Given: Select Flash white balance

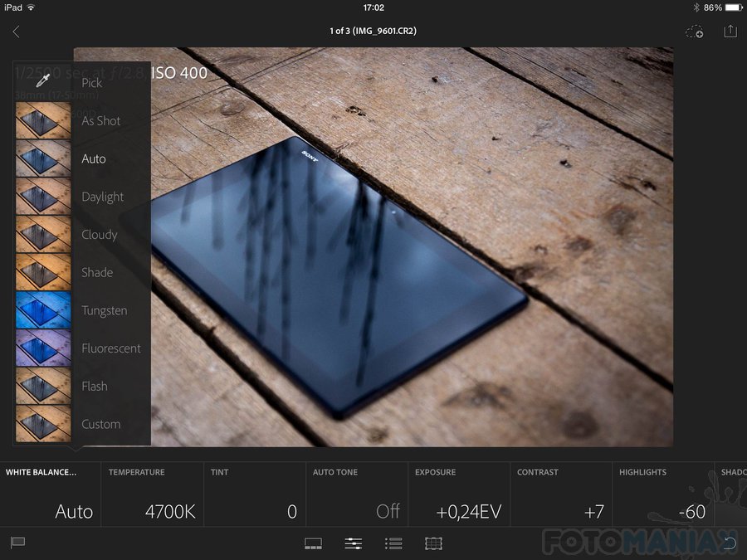Looking at the screenshot, I should tap(95, 386).
